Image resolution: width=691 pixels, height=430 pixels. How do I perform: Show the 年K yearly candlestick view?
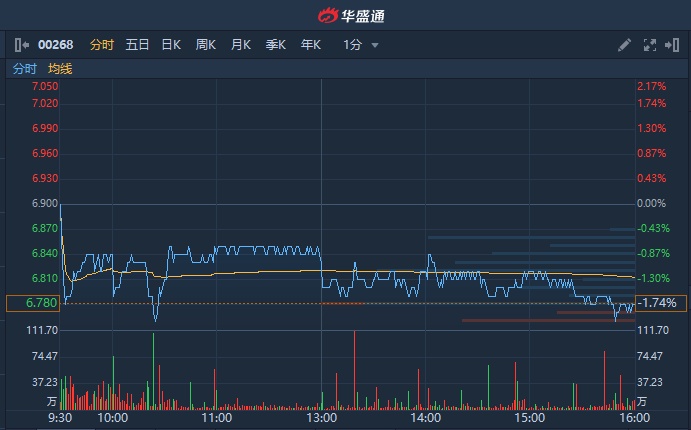click(311, 45)
